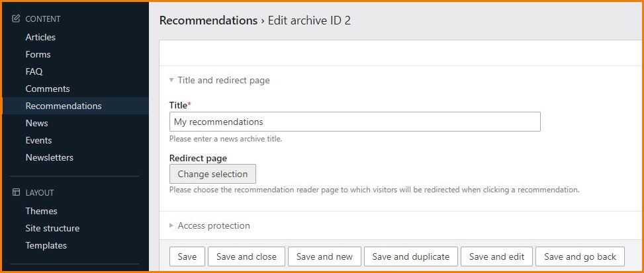Go to FAQ module

34,71
